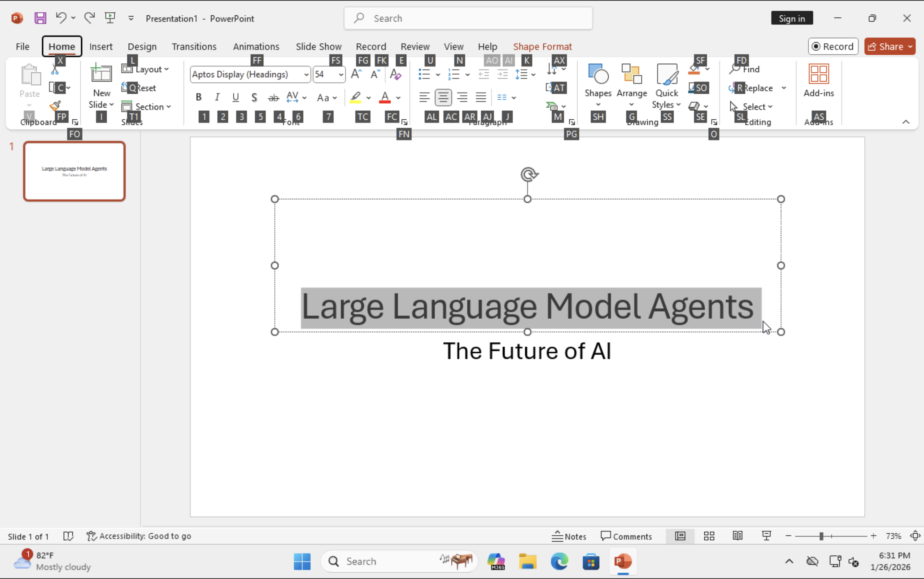The height and width of the screenshot is (579, 924).
Task: Click the Save icon in title bar
Action: (40, 18)
